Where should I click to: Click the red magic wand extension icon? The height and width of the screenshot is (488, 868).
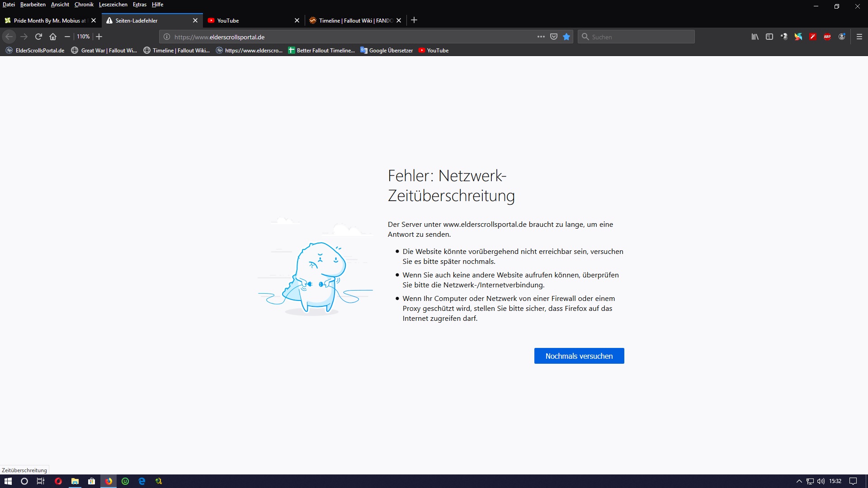(813, 37)
